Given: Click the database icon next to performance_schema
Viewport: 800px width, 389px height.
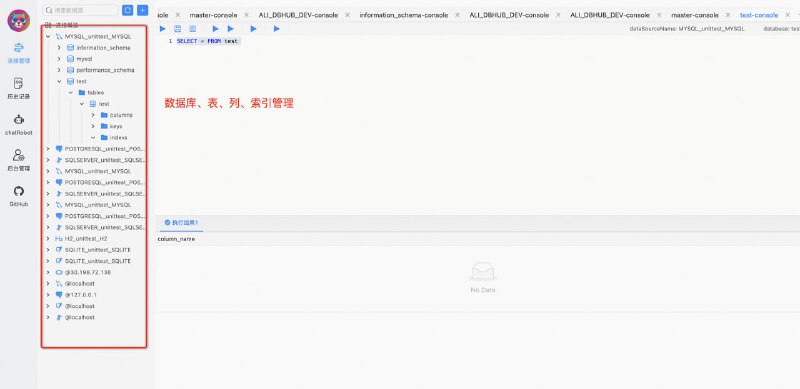Looking at the screenshot, I should click(70, 70).
